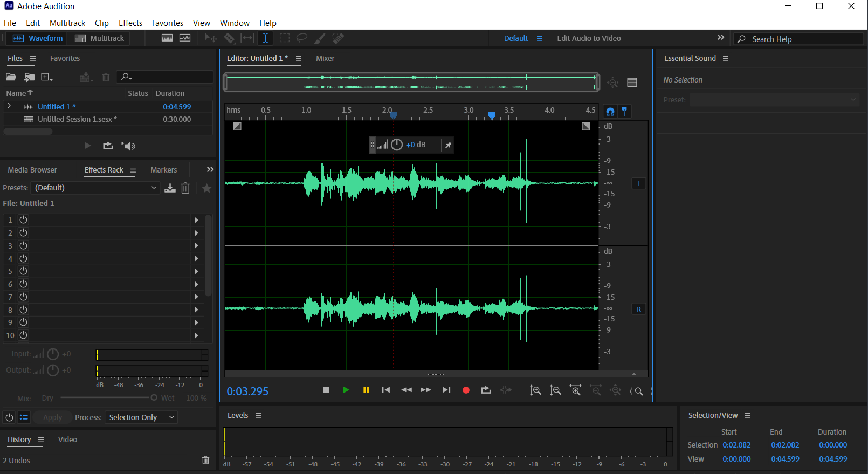Open the Effects menu

[x=130, y=23]
